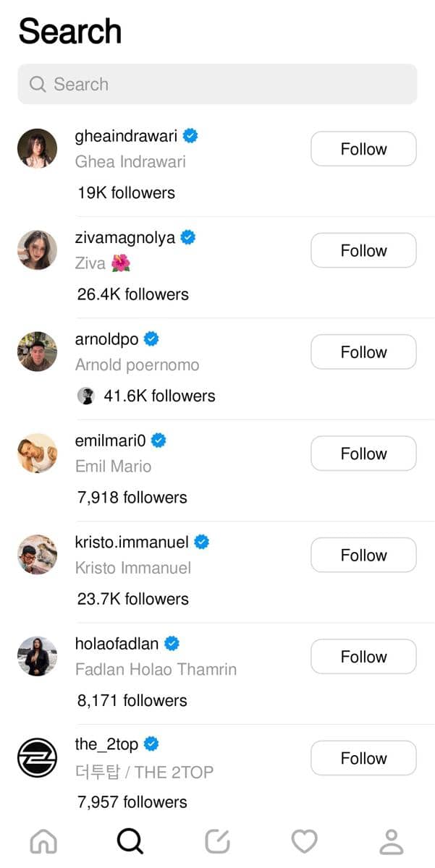435x868 pixels.
Task: Follow zivamagnolya
Action: (363, 250)
